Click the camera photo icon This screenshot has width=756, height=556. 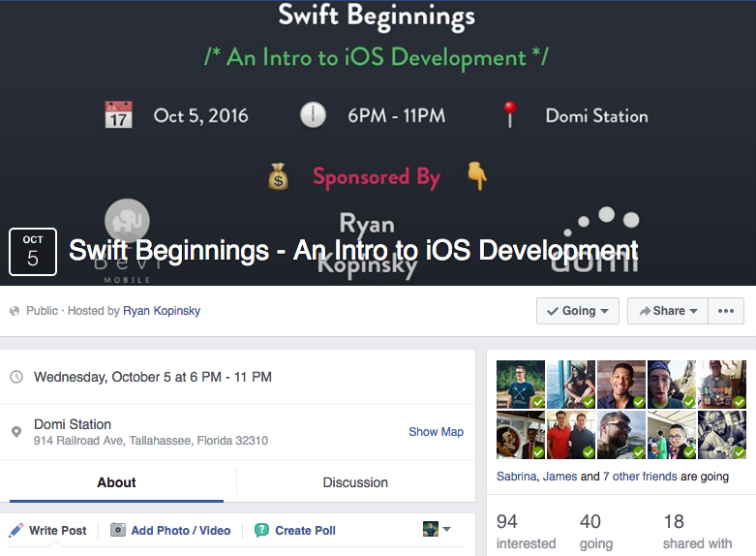click(x=118, y=530)
